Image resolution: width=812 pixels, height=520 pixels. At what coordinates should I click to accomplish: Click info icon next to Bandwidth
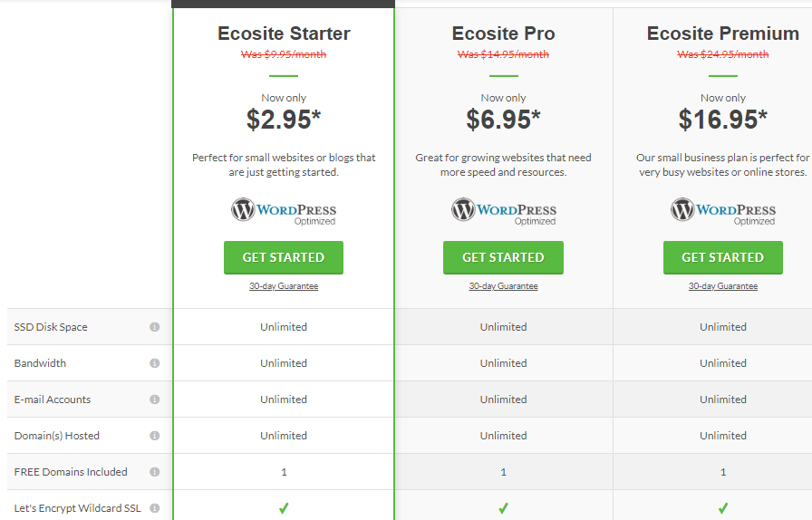click(154, 363)
